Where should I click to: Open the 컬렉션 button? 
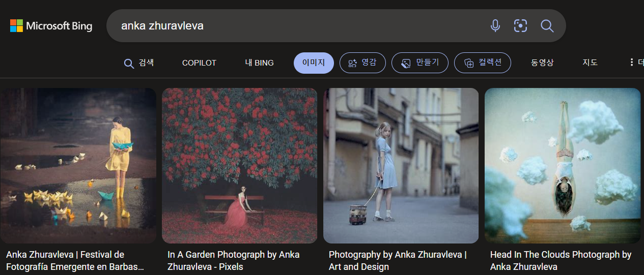[483, 63]
